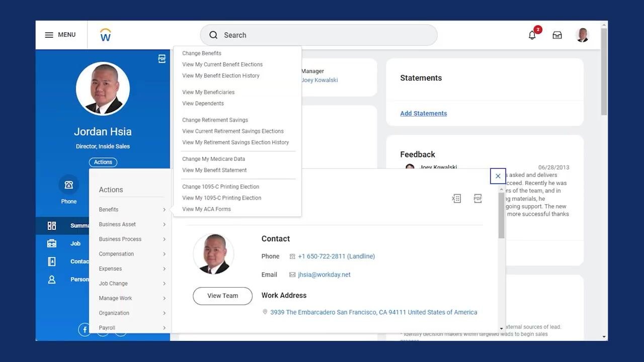Screen dimensions: 644x362
Task: Expand the Benefits actions submenu
Action: [x=132, y=210]
